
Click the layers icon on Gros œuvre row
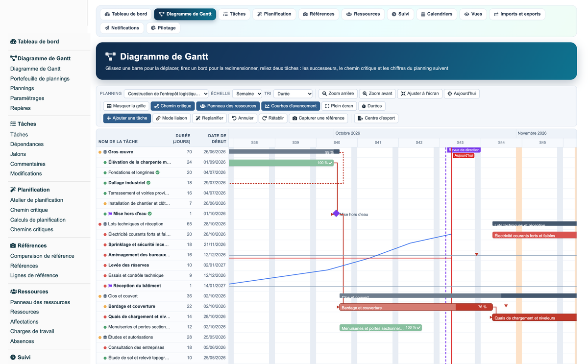[x=105, y=152]
